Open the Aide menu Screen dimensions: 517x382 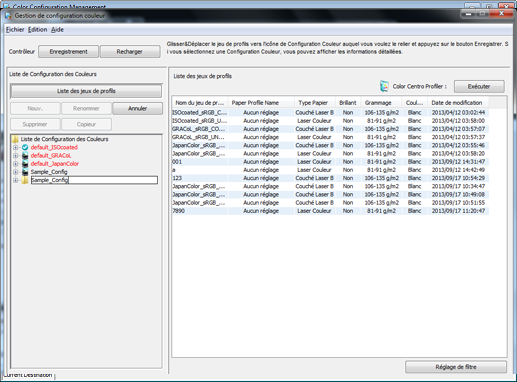tap(57, 30)
